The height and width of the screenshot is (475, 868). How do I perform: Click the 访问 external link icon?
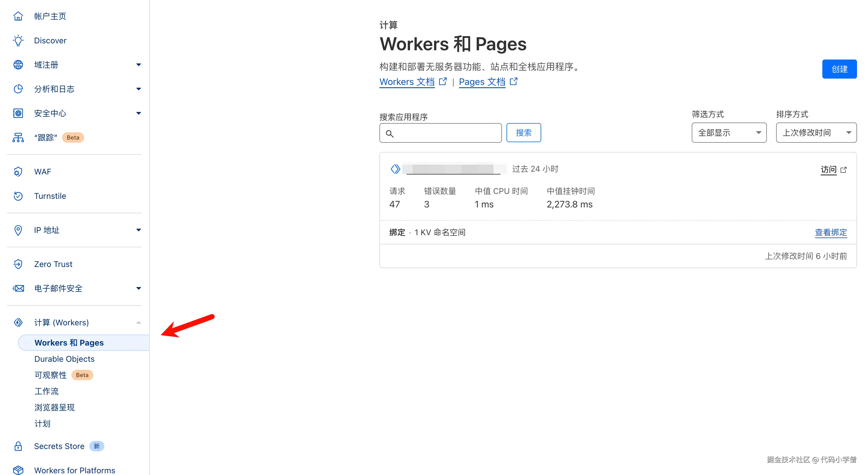click(x=843, y=170)
